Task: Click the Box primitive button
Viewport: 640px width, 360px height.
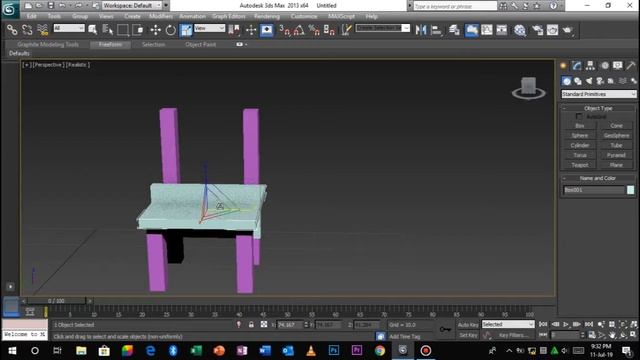Action: pos(580,126)
